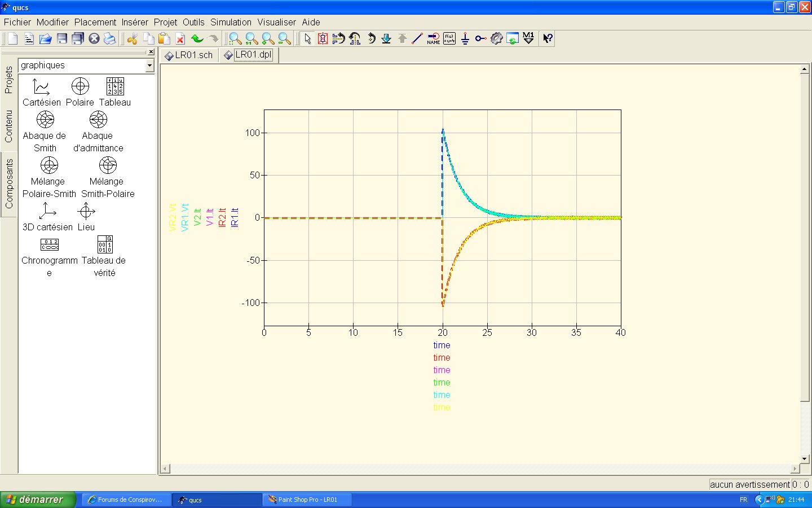Choose the 3D cartésien diagram
The height and width of the screenshot is (508, 812).
(x=47, y=217)
